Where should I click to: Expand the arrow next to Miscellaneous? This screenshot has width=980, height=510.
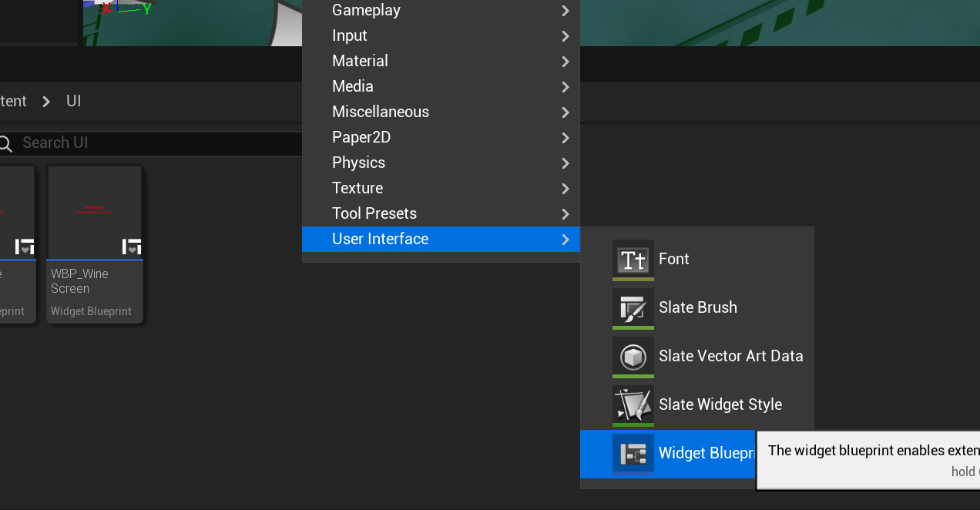566,112
